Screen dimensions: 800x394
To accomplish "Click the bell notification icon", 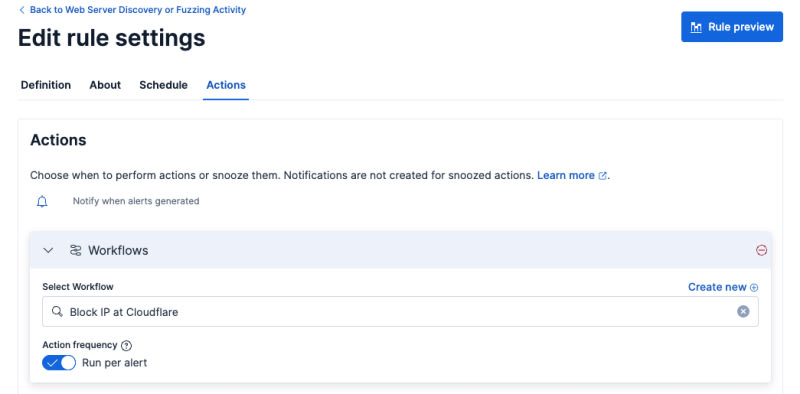I will pyautogui.click(x=42, y=202).
